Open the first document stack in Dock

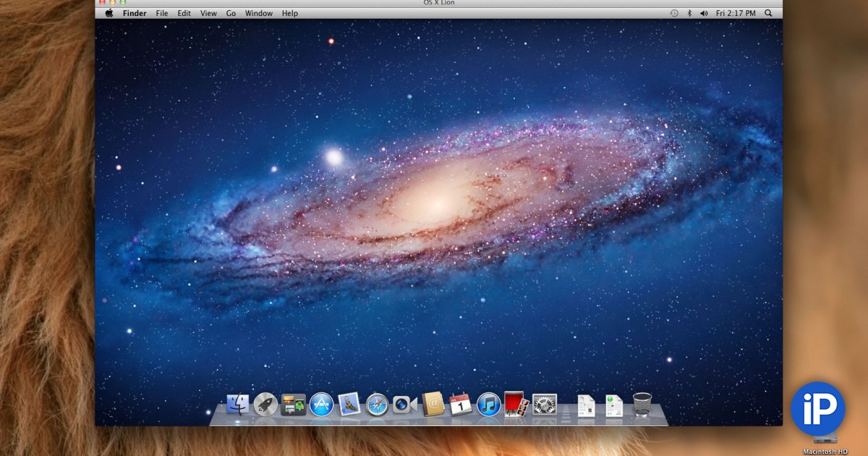[586, 405]
